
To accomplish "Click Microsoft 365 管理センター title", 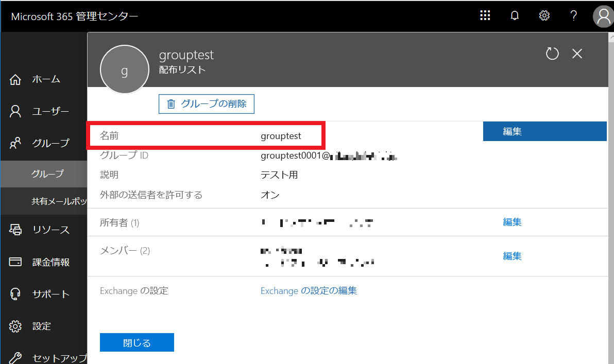I will pyautogui.click(x=74, y=16).
